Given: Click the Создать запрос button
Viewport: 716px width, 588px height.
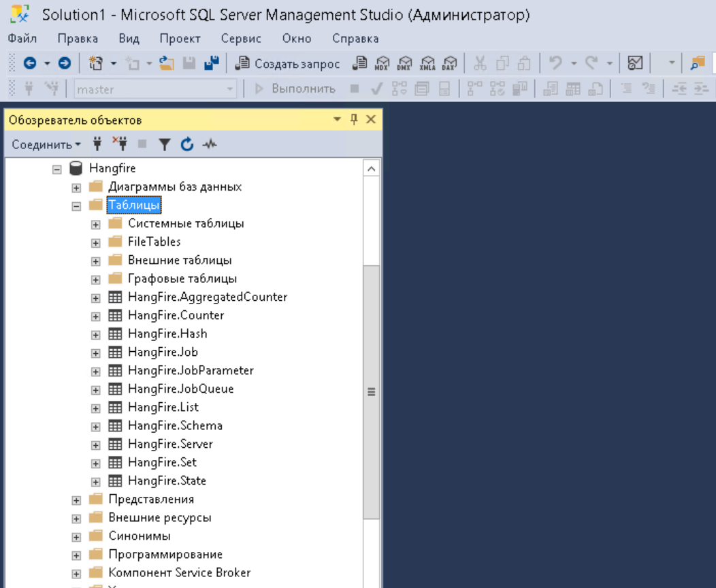Looking at the screenshot, I should [x=288, y=63].
